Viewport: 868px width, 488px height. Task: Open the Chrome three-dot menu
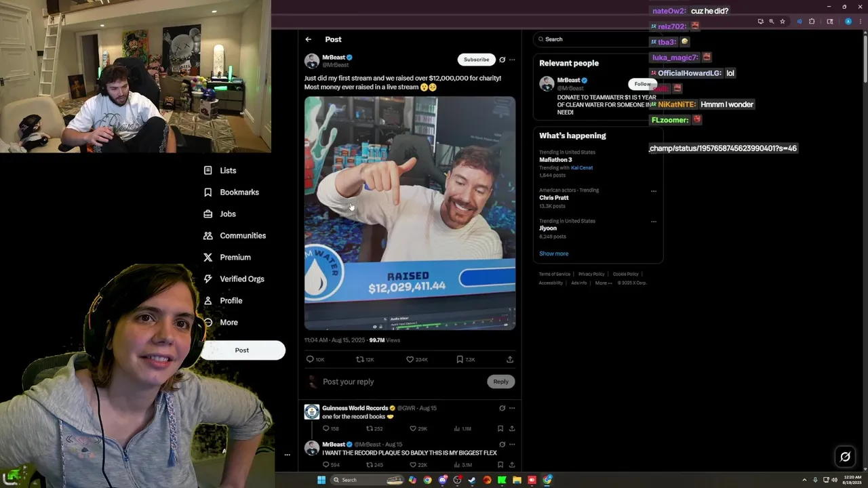861,22
